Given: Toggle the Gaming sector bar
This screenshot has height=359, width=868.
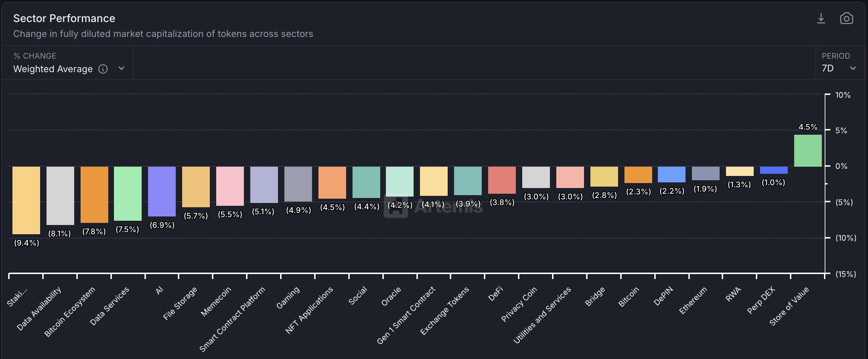Looking at the screenshot, I should pyautogui.click(x=298, y=185).
